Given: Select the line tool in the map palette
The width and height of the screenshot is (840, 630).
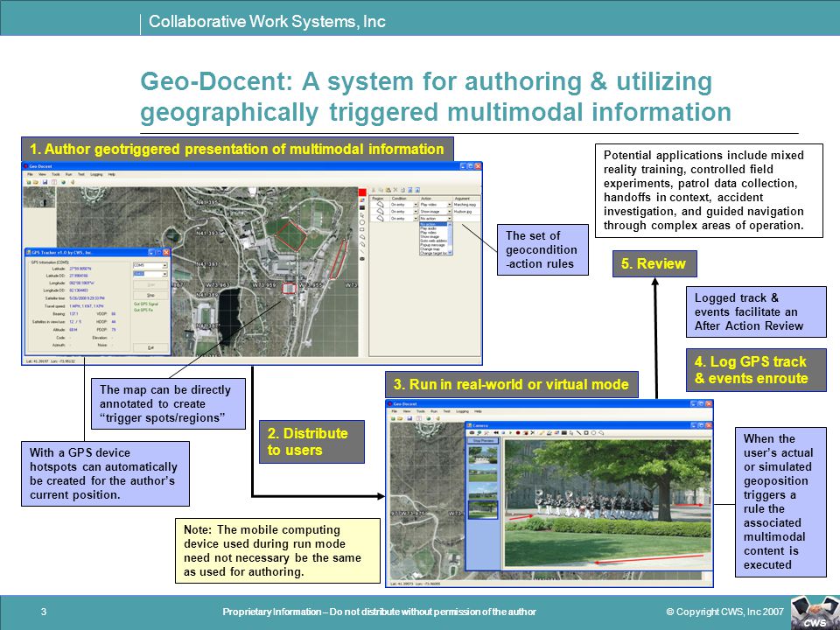Looking at the screenshot, I should click(x=362, y=251).
